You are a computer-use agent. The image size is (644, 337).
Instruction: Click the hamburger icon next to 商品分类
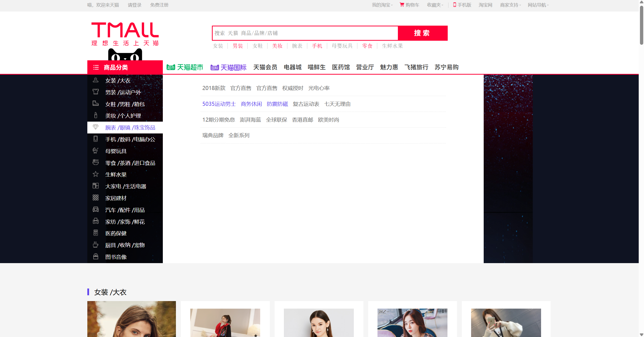pos(96,67)
